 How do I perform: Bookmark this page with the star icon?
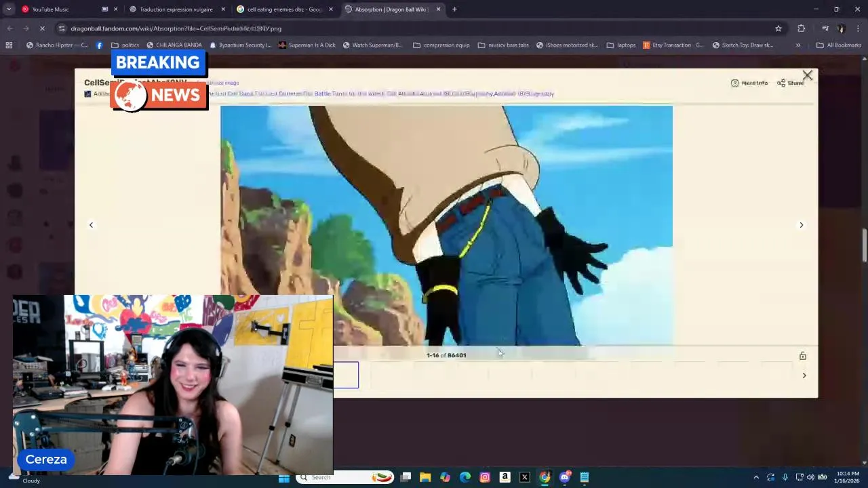point(778,28)
